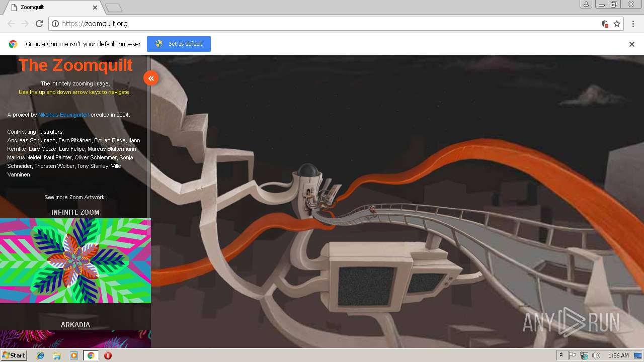Click "See more Zoom Artwork:" text
644x362 pixels.
pos(75,197)
